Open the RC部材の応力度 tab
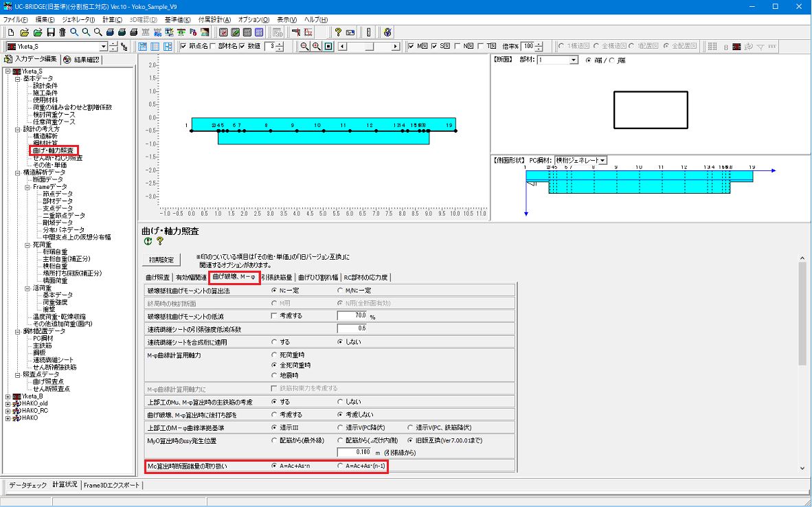 (365, 277)
